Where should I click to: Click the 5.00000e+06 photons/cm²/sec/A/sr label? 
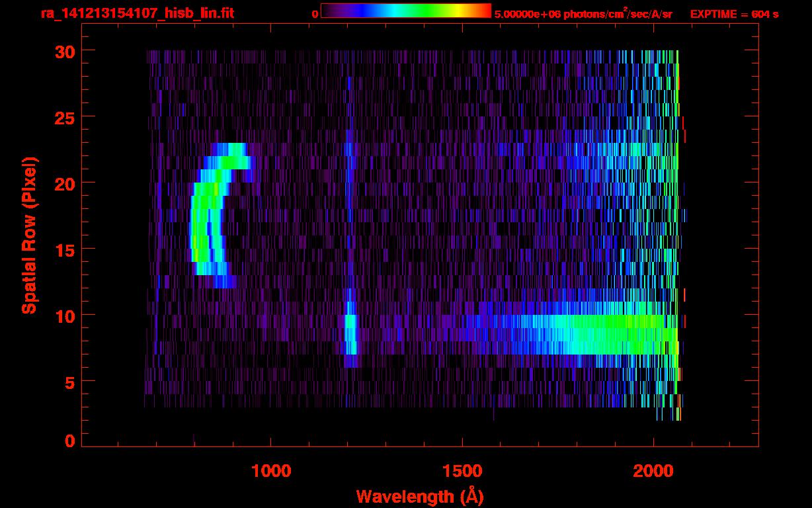[583, 13]
